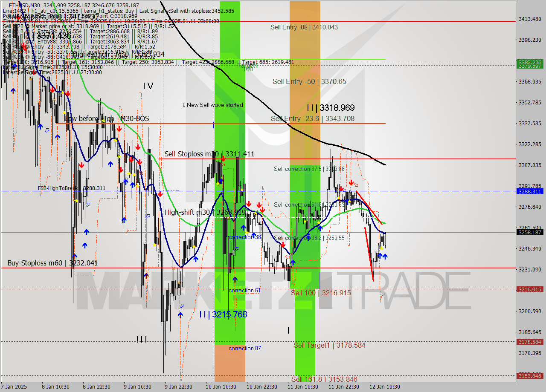
Task: Click '11 Jan 10:30' on time axis
Action: point(303,387)
